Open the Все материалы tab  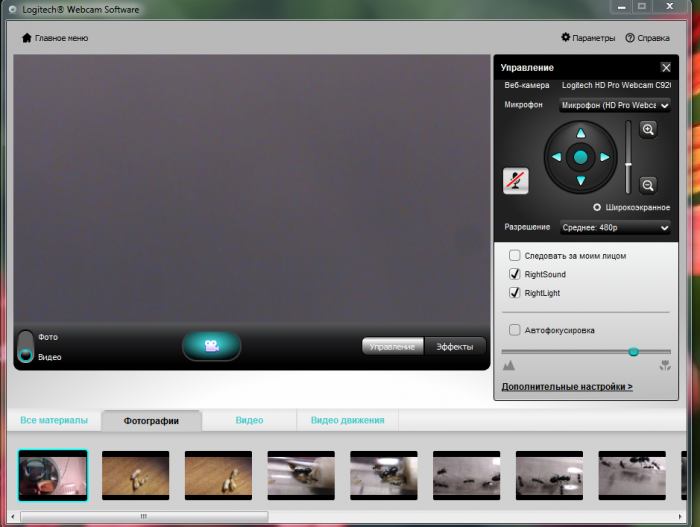tap(54, 420)
